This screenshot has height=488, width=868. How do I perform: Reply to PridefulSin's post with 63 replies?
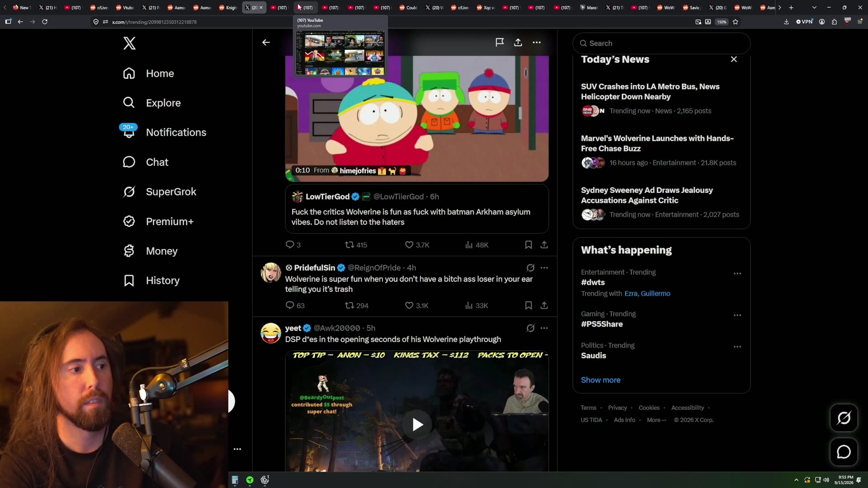click(x=295, y=305)
